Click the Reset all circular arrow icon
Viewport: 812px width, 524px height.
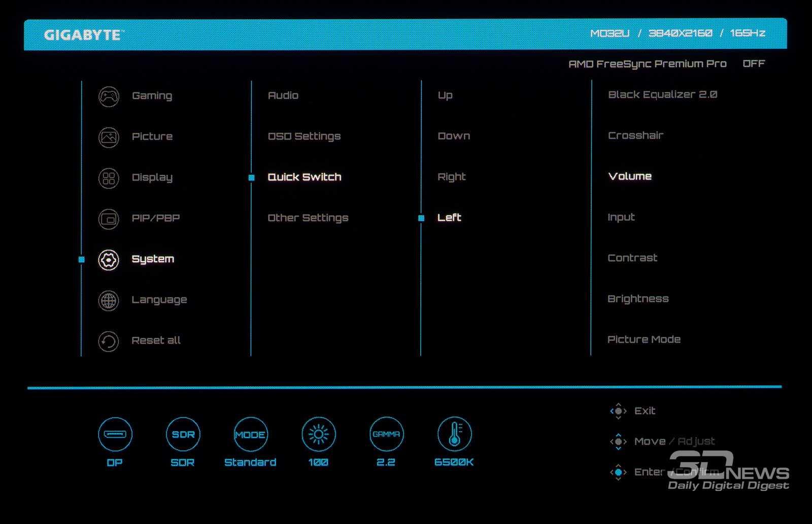(109, 341)
